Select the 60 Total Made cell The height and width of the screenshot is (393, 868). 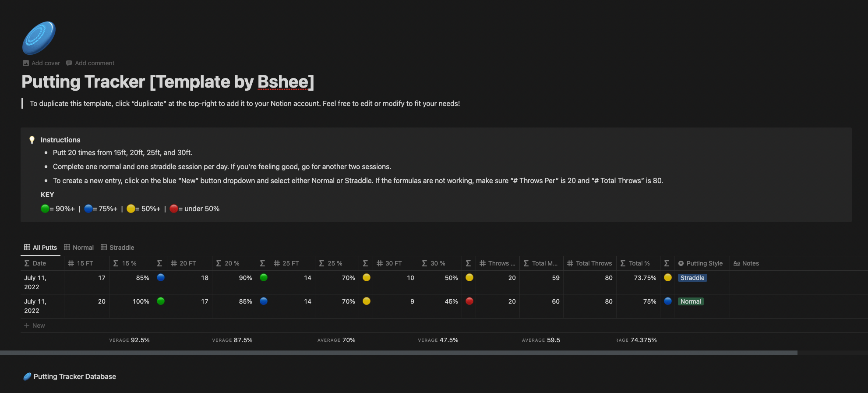(541, 306)
